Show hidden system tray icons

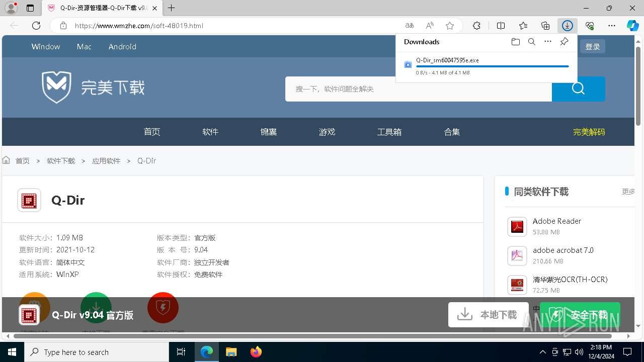click(x=542, y=352)
